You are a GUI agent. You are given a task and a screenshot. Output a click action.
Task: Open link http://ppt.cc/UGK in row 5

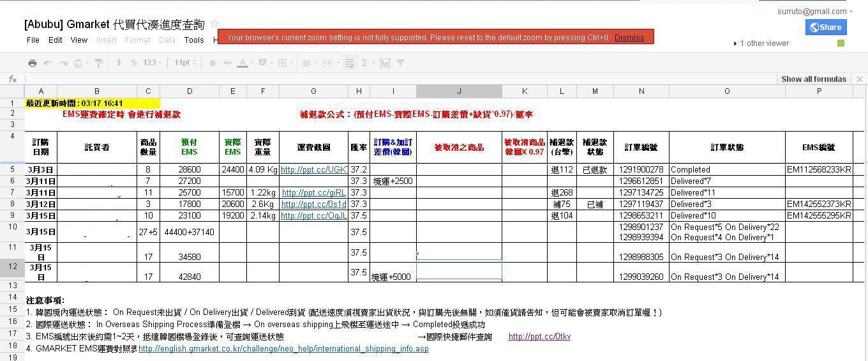click(x=313, y=169)
